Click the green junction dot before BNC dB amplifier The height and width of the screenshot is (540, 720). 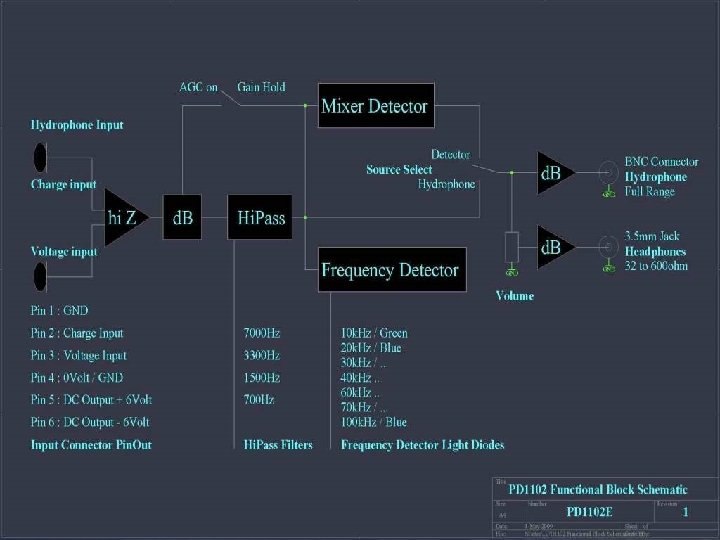pos(512,173)
